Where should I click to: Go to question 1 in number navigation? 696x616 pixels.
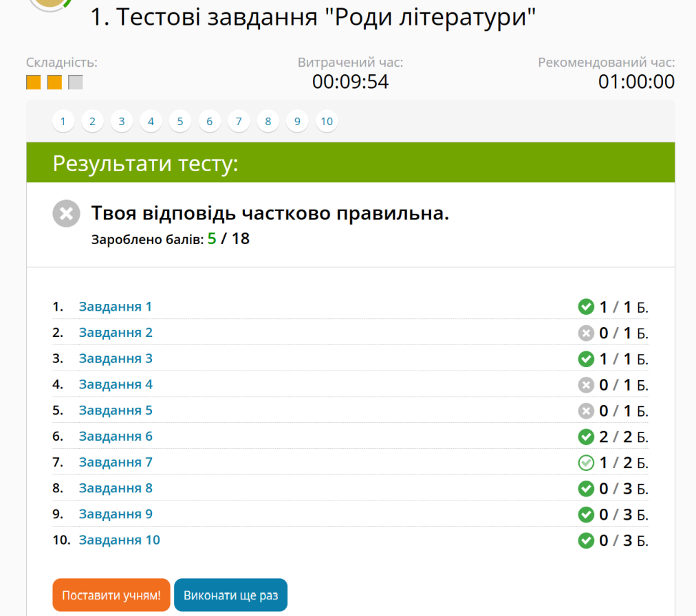(63, 122)
